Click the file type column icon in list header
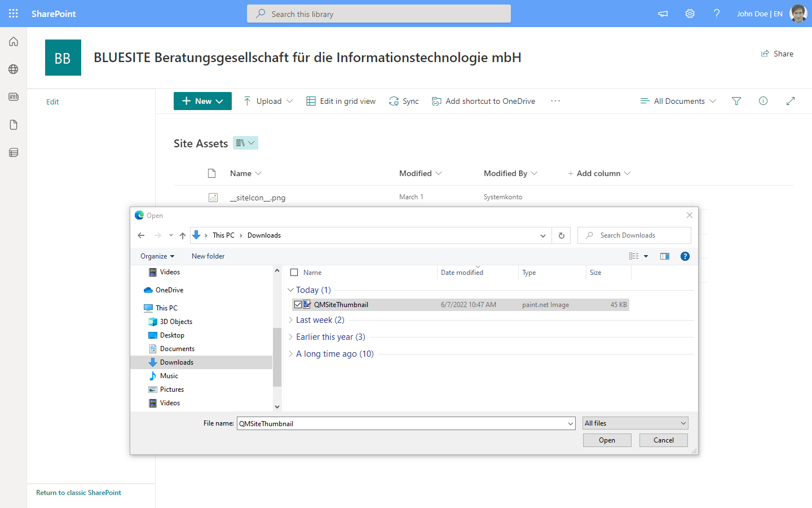 click(212, 173)
